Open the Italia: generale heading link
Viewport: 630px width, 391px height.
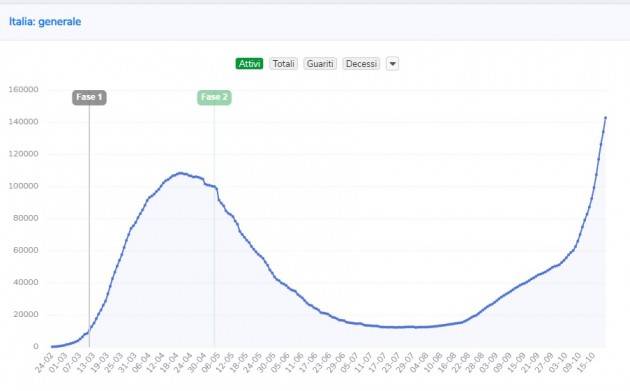pos(45,22)
